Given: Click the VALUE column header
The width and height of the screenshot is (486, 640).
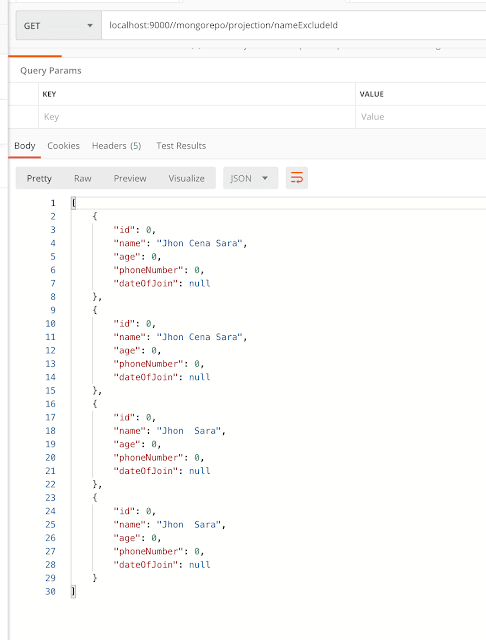Looking at the screenshot, I should tap(371, 94).
